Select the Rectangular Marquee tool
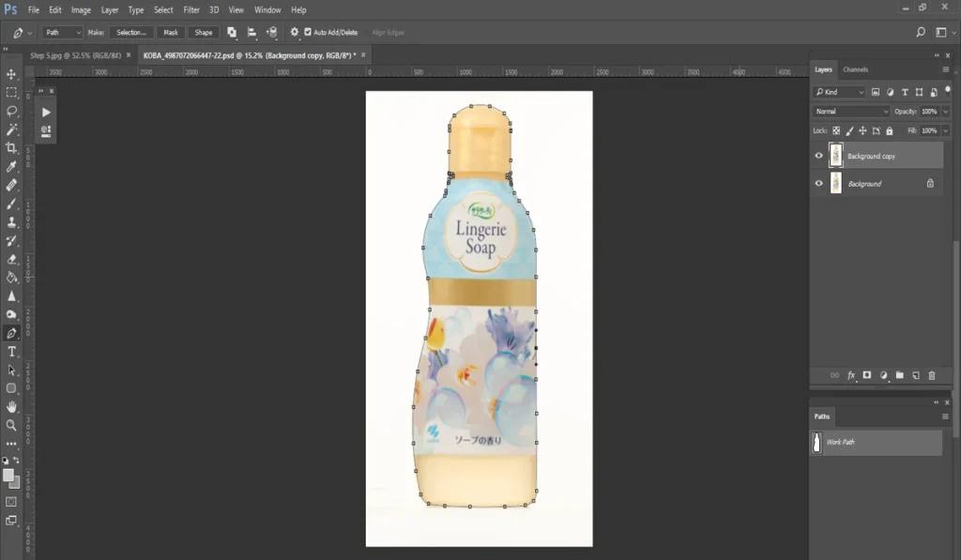961x560 pixels. pos(11,93)
